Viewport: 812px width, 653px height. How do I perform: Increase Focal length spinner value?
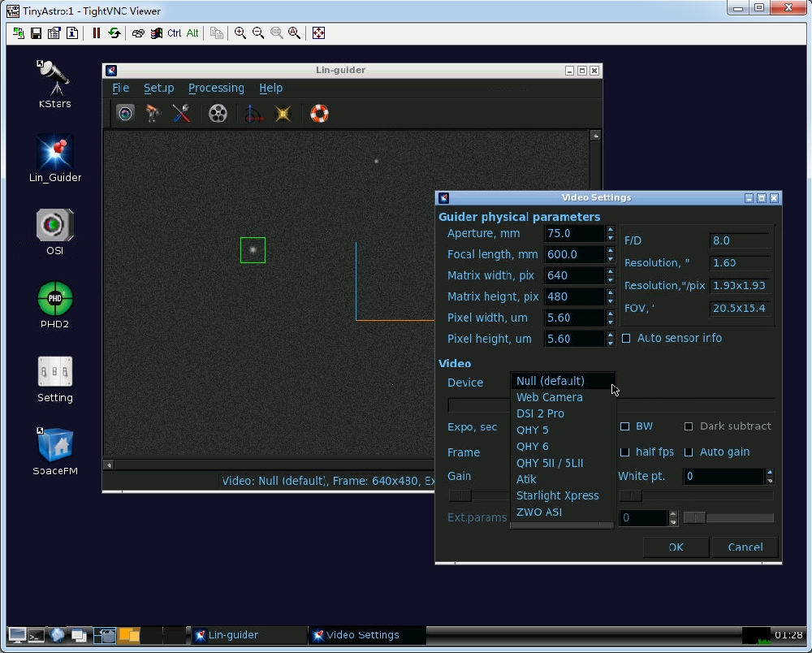click(x=611, y=251)
